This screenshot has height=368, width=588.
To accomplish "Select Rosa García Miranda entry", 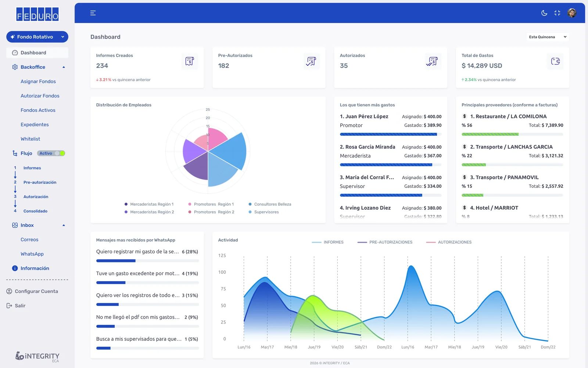I will (x=391, y=156).
